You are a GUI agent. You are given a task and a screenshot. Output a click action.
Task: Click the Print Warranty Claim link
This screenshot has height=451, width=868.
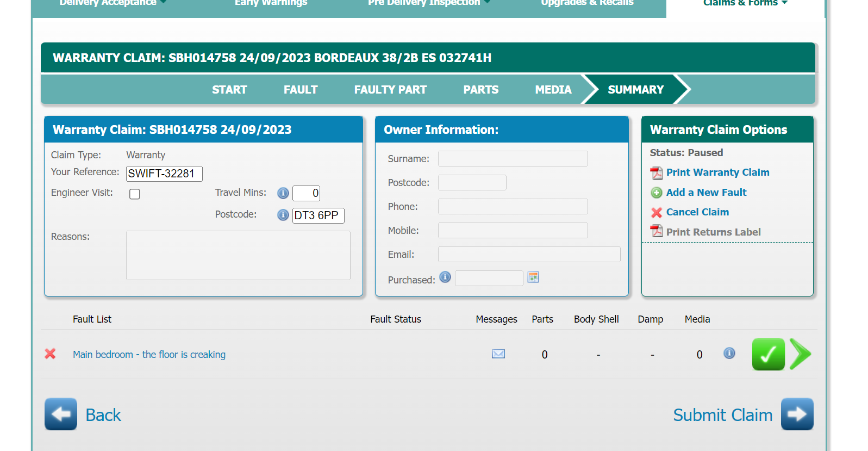(x=717, y=172)
